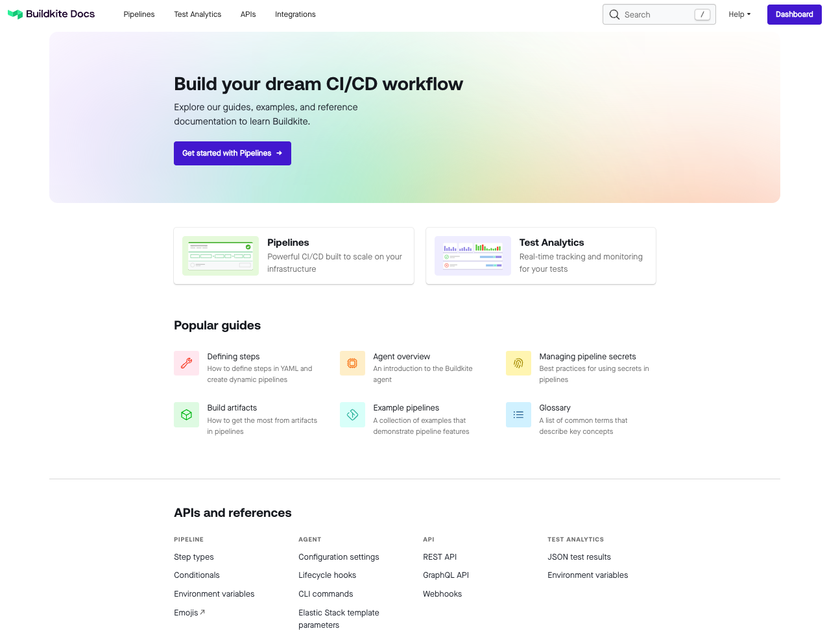Click the Pipelines card thumbnail image

[221, 256]
